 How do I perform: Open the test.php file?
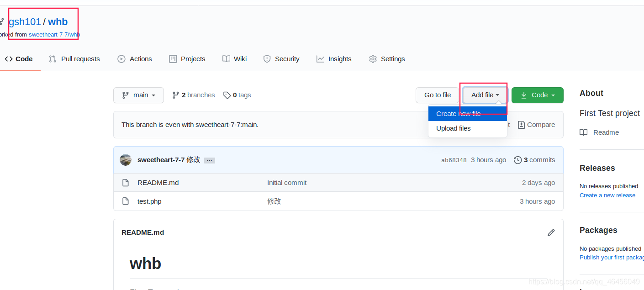(149, 201)
